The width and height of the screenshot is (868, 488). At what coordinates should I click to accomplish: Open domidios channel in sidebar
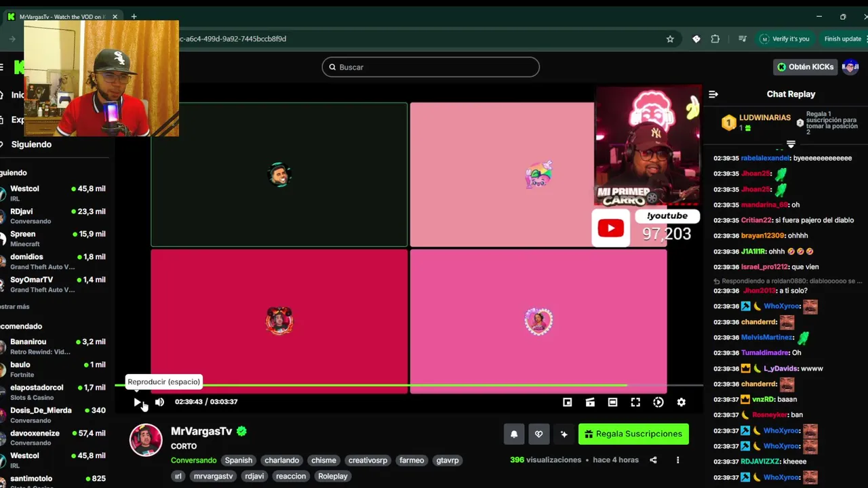pos(54,262)
